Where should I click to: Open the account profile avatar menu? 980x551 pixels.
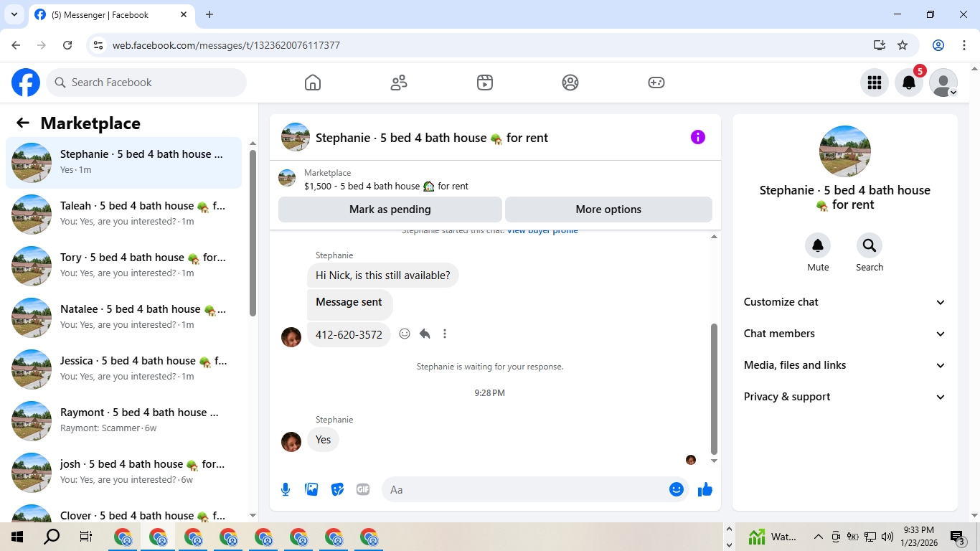[943, 83]
